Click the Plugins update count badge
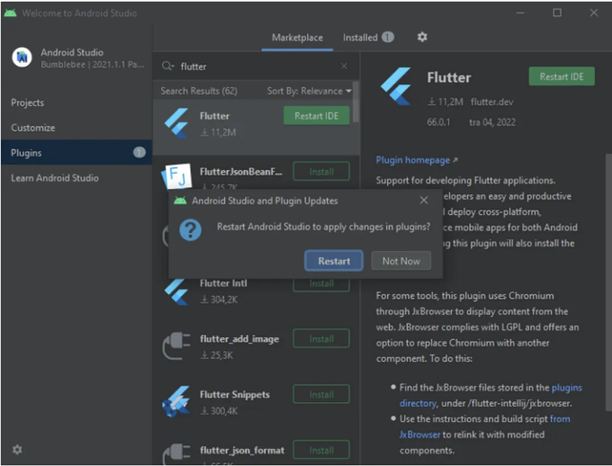This screenshot has width=612, height=466. pos(139,152)
